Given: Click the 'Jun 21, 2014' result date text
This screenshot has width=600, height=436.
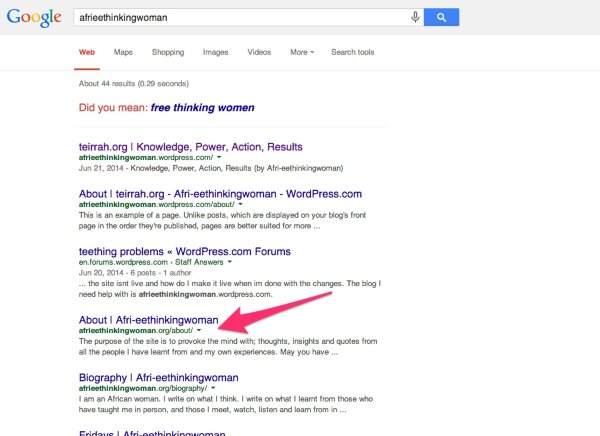Looking at the screenshot, I should [101, 168].
